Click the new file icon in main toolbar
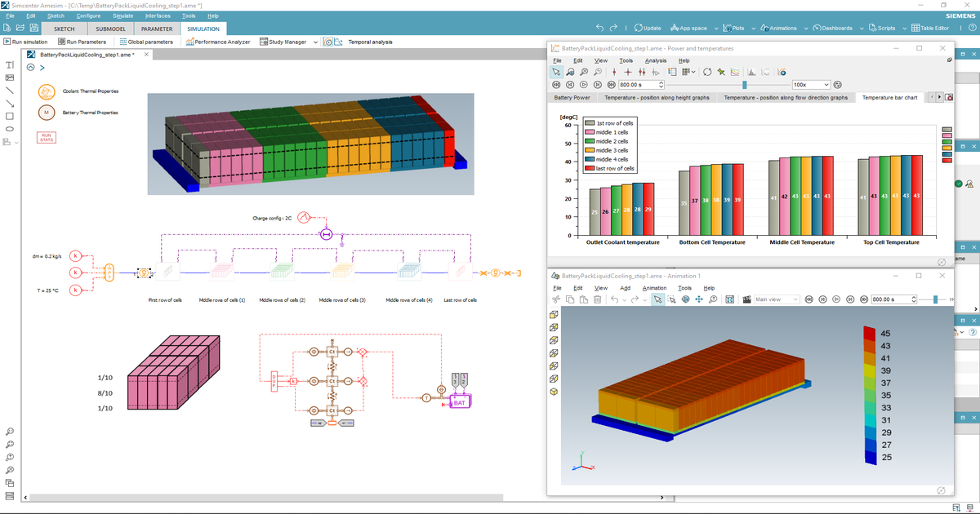The width and height of the screenshot is (980, 514). pyautogui.click(x=7, y=28)
